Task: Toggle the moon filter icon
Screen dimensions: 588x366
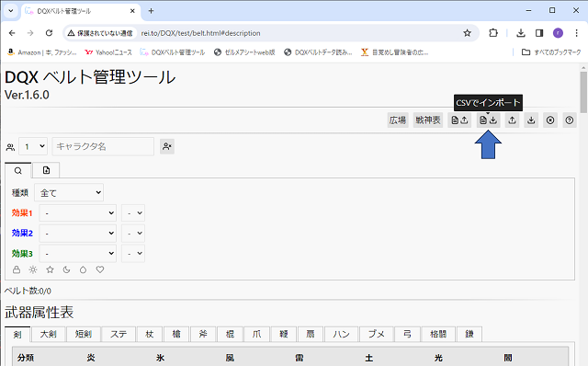Action: pyautogui.click(x=66, y=269)
